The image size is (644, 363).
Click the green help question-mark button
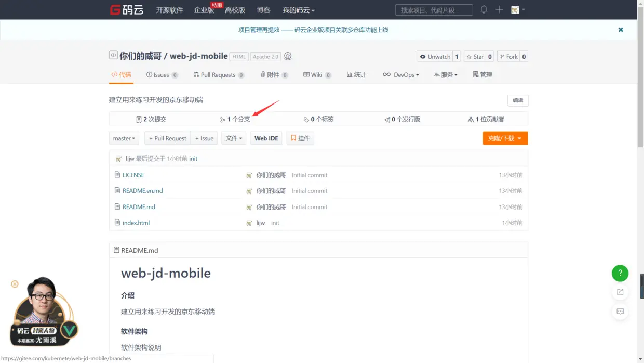pos(620,273)
